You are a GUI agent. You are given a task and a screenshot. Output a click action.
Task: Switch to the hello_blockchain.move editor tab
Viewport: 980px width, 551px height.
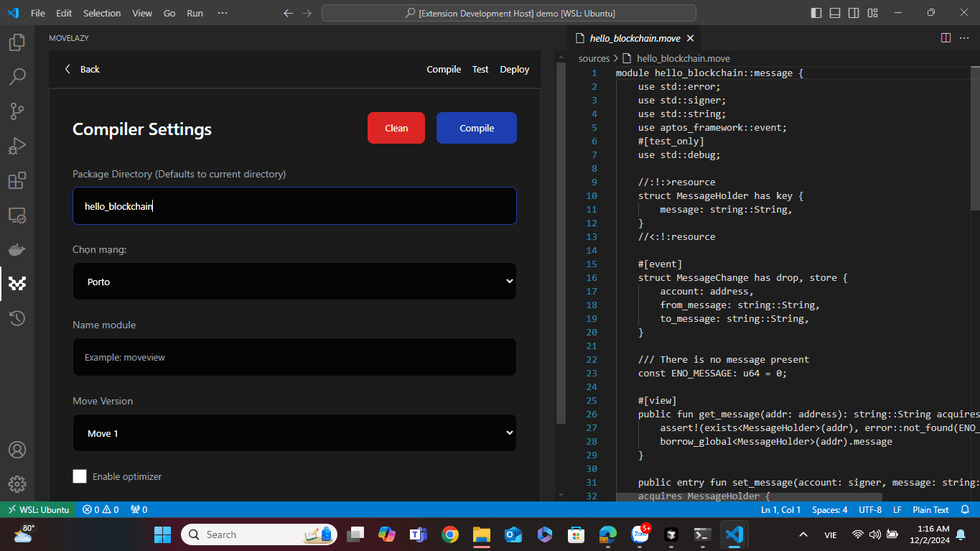635,38
